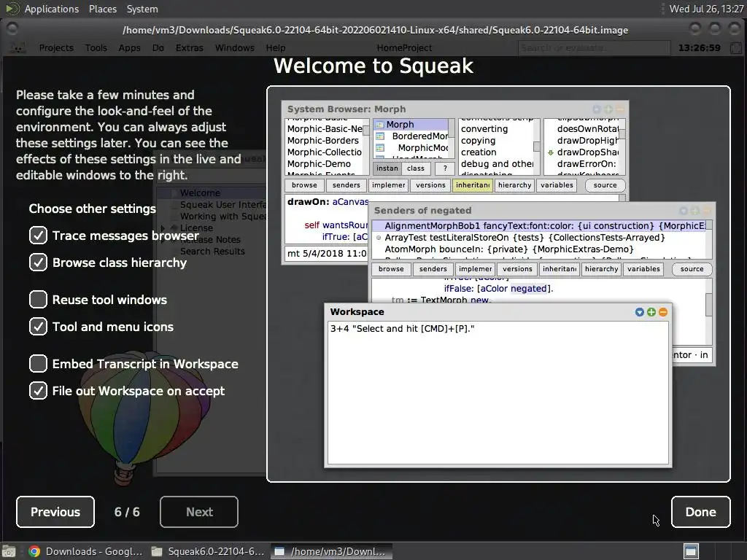This screenshot has width=747, height=560.
Task: Select AlignmentMorphBob1 fancyText:font:color: entry
Action: [538, 226]
